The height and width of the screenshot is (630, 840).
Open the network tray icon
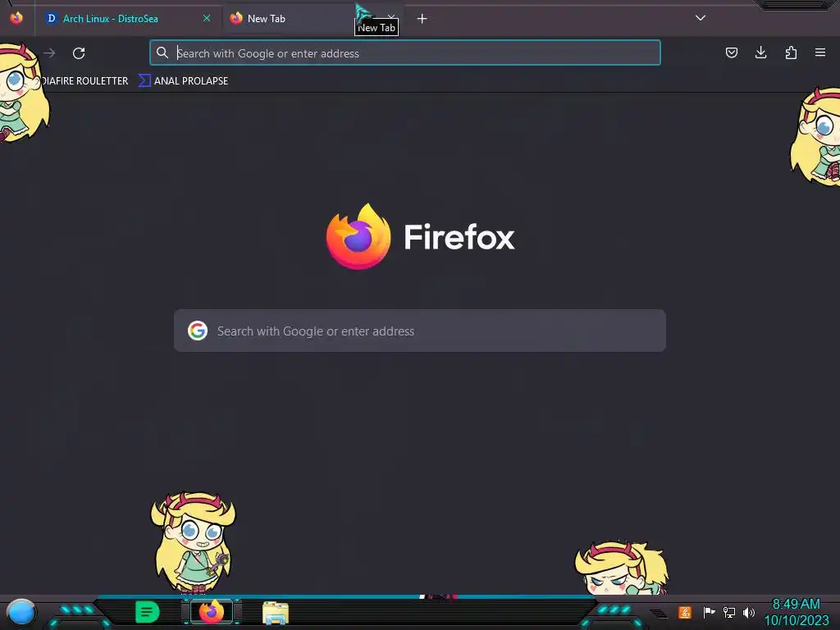729,612
